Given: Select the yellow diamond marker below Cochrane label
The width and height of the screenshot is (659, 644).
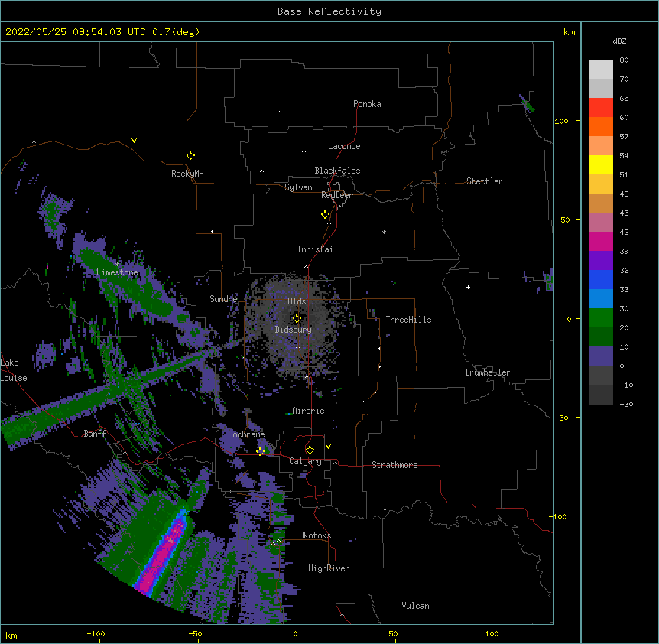Looking at the screenshot, I should point(260,451).
